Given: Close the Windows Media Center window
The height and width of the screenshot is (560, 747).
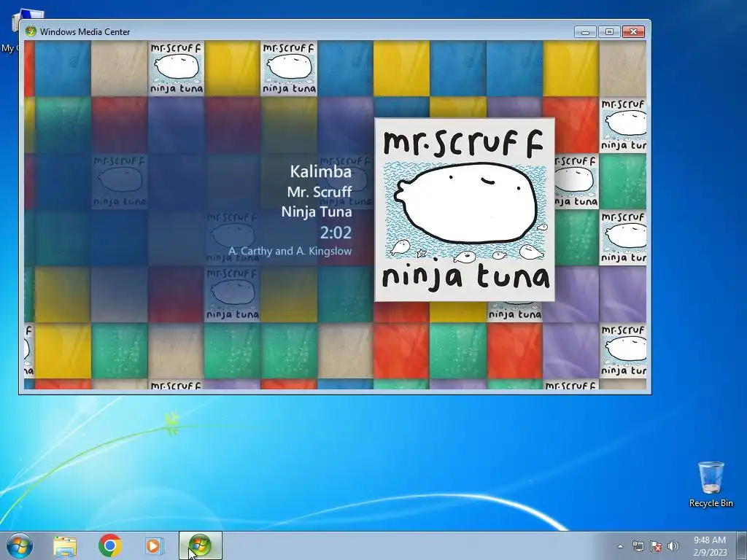Looking at the screenshot, I should pos(633,32).
